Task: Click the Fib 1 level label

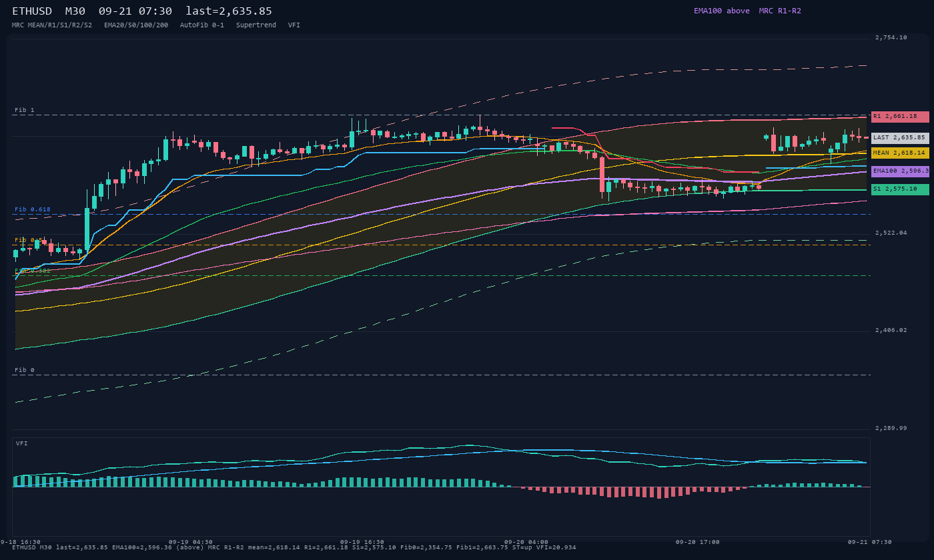Action: pos(25,110)
